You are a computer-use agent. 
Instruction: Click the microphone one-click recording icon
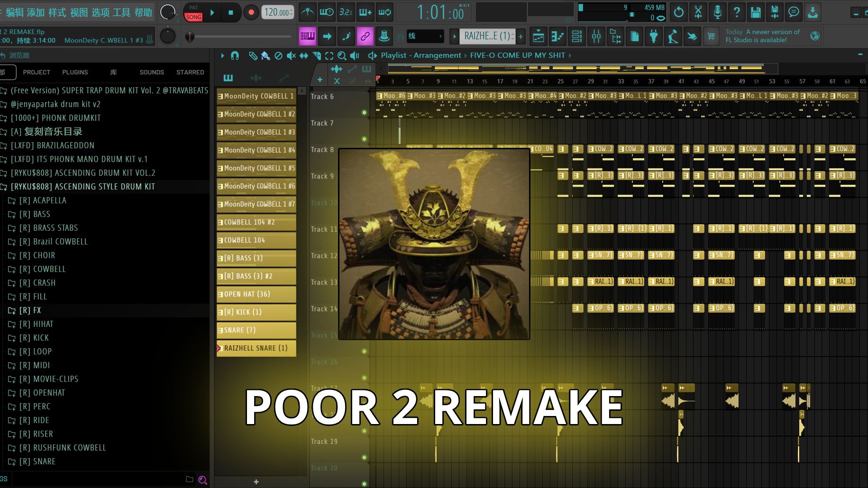[717, 12]
